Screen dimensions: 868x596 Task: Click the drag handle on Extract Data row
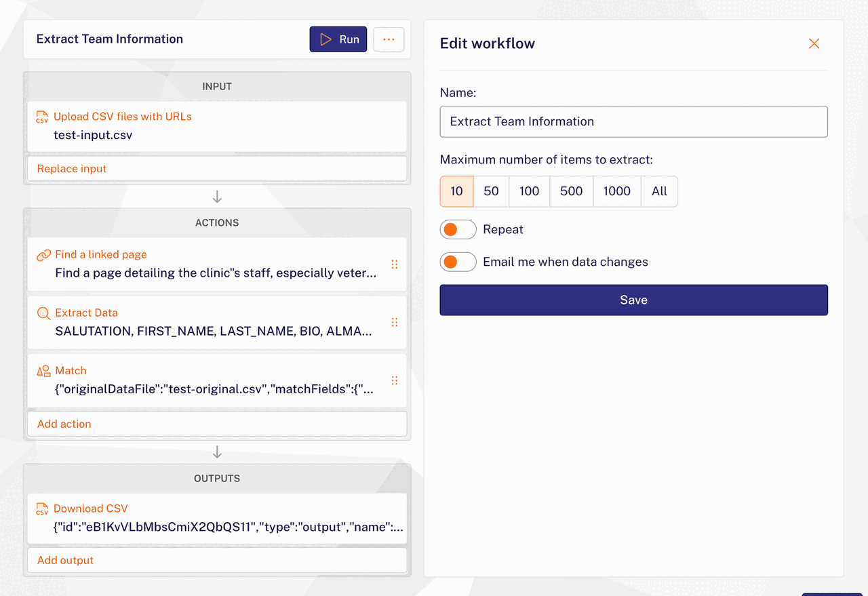click(395, 323)
